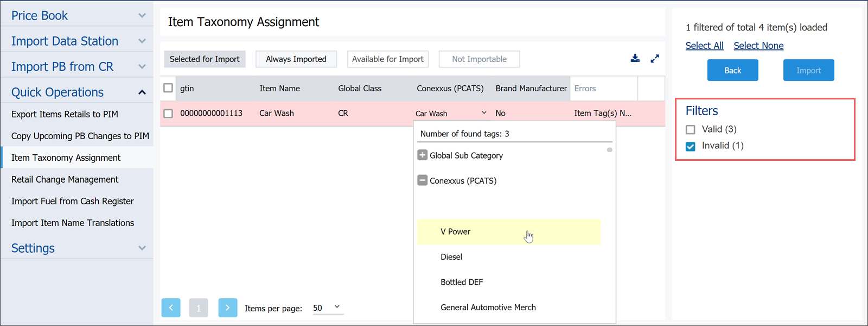Click the CR global class cell

click(343, 114)
